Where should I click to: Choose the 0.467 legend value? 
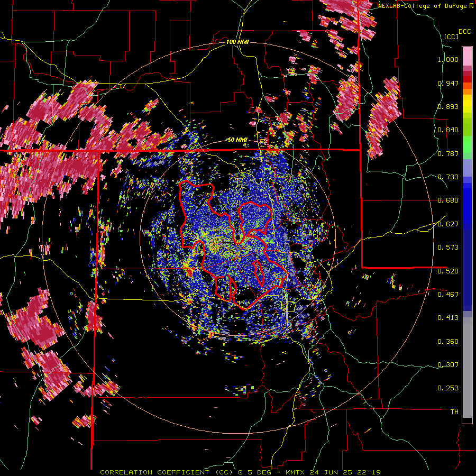coord(448,295)
